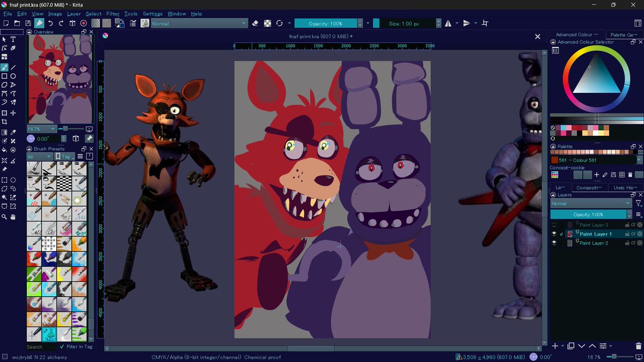Screen dimensions: 644x362
Task: Select the Color Sampler eyedropper tool
Action: coord(13,132)
